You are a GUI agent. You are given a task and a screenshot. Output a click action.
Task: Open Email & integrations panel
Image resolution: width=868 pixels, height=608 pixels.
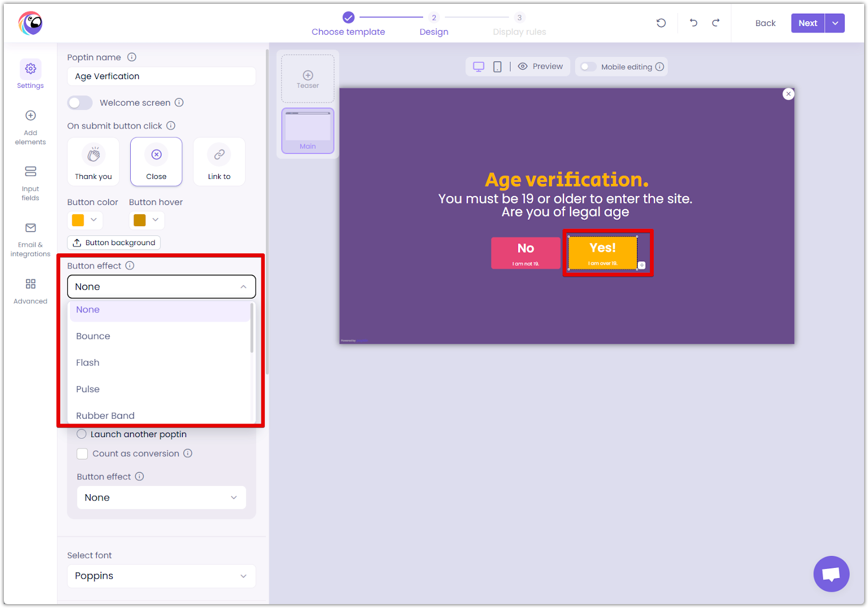click(30, 228)
